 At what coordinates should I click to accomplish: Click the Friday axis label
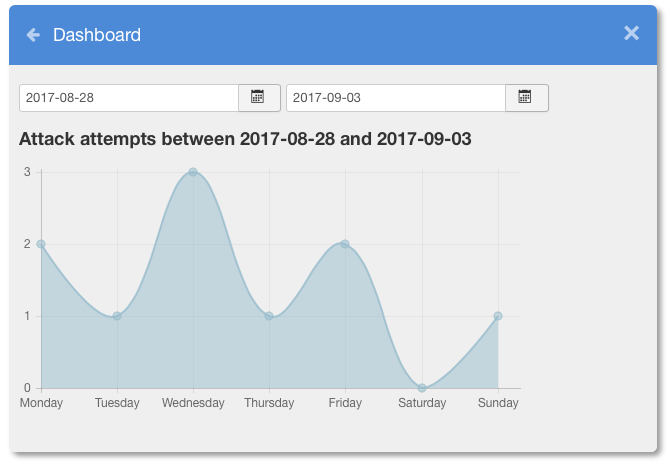(345, 403)
